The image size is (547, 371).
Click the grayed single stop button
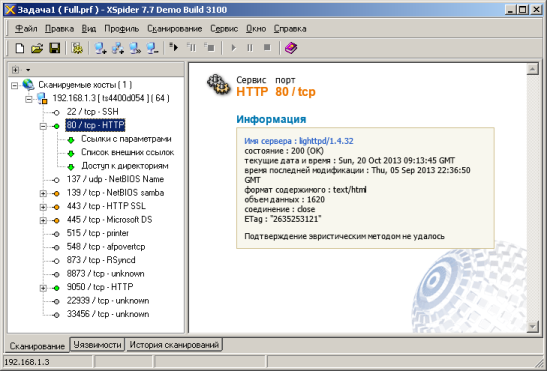coord(267,47)
